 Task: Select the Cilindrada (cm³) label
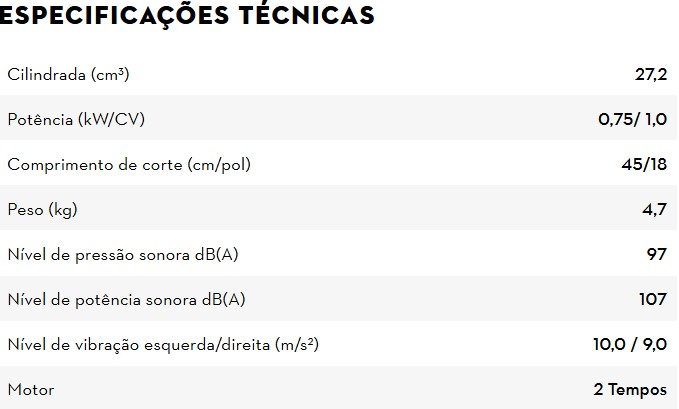[x=68, y=75]
